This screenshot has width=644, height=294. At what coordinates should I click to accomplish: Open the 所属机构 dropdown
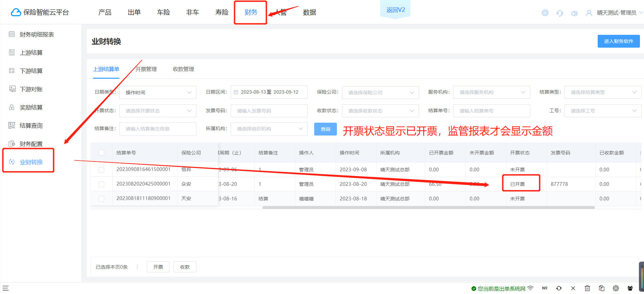(269, 129)
